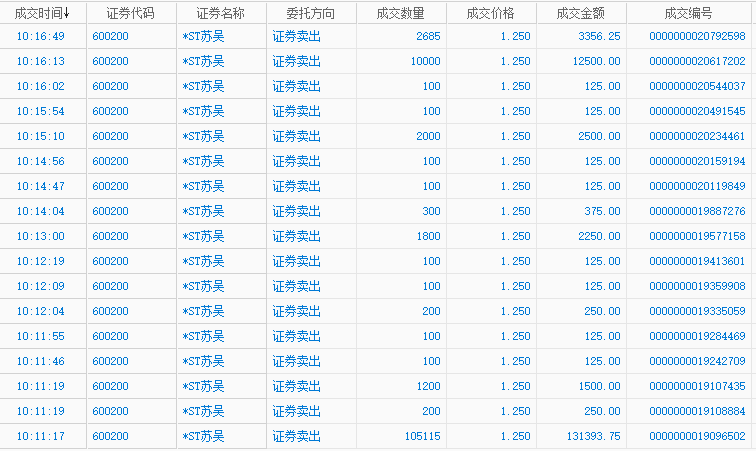The image size is (756, 451).
Task: Click amount 2250.00 cell
Action: 599,236
